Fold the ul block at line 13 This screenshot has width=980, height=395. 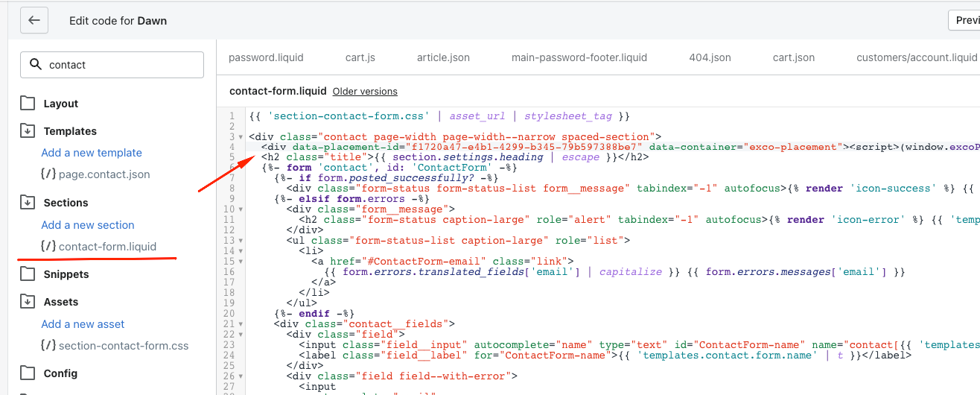click(x=241, y=241)
